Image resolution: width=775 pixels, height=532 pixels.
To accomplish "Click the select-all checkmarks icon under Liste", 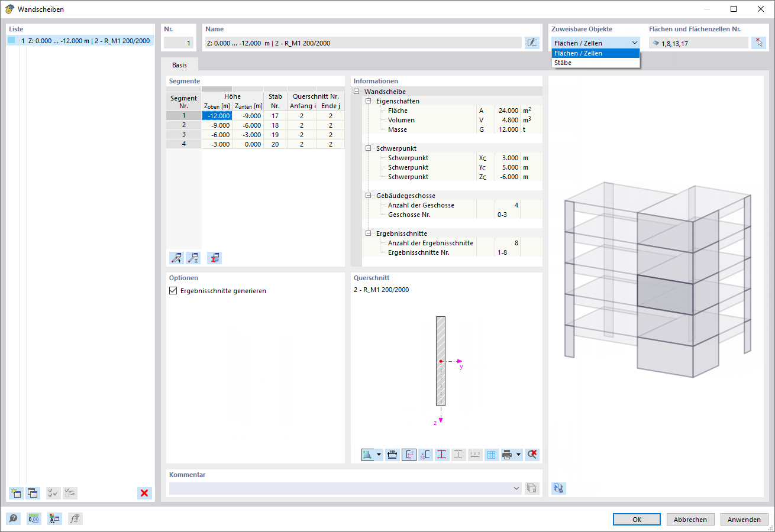I will coord(53,493).
